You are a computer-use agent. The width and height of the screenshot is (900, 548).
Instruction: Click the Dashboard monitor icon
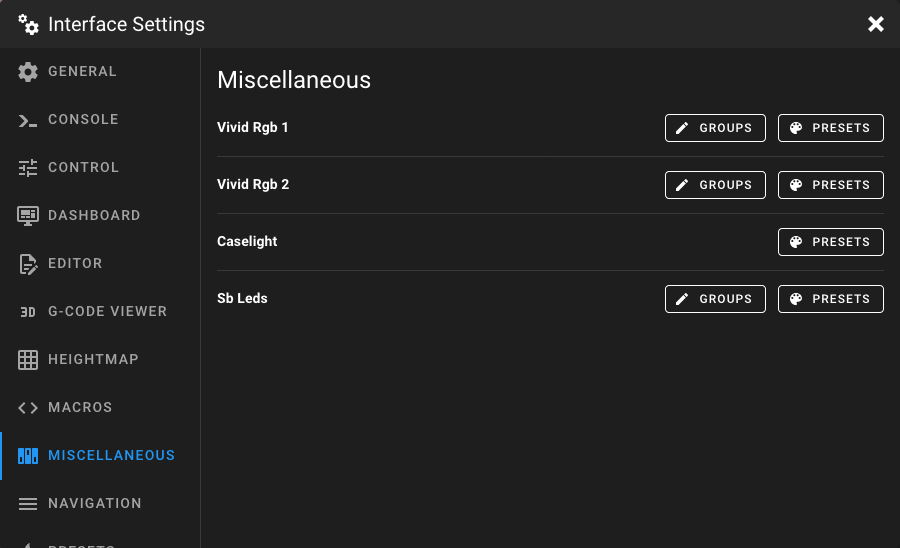pyautogui.click(x=28, y=216)
